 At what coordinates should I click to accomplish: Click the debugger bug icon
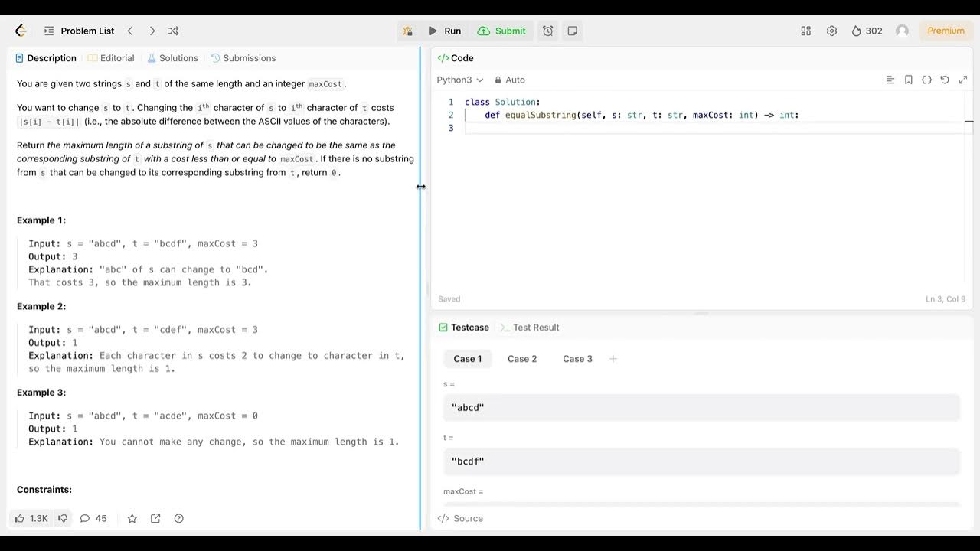(x=407, y=31)
